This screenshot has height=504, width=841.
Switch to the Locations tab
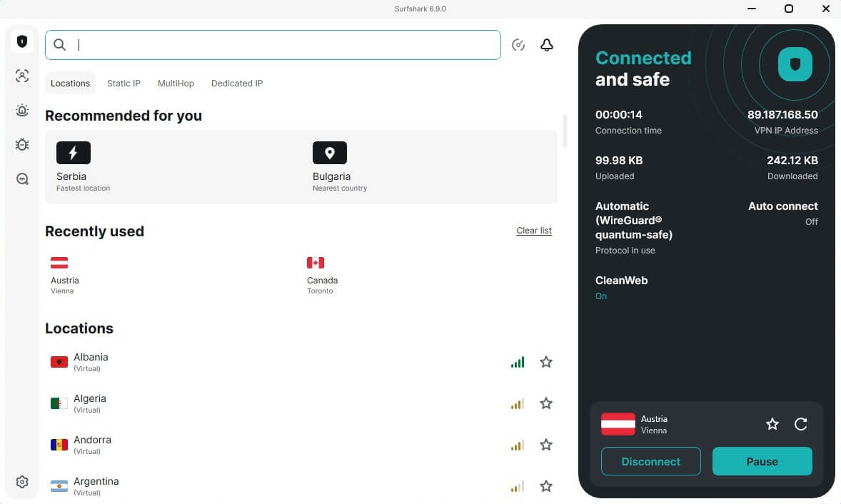[70, 83]
